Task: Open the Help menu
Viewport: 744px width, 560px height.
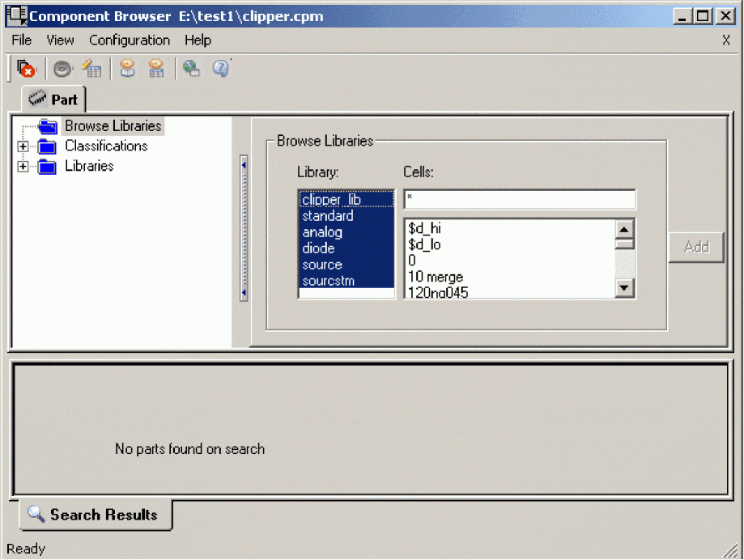Action: click(198, 40)
